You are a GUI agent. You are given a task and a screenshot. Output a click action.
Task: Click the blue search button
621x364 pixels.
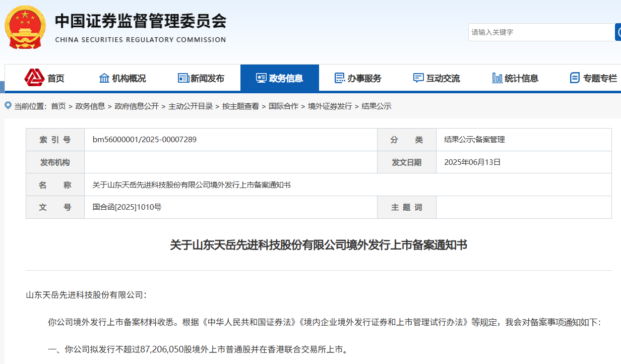point(618,32)
